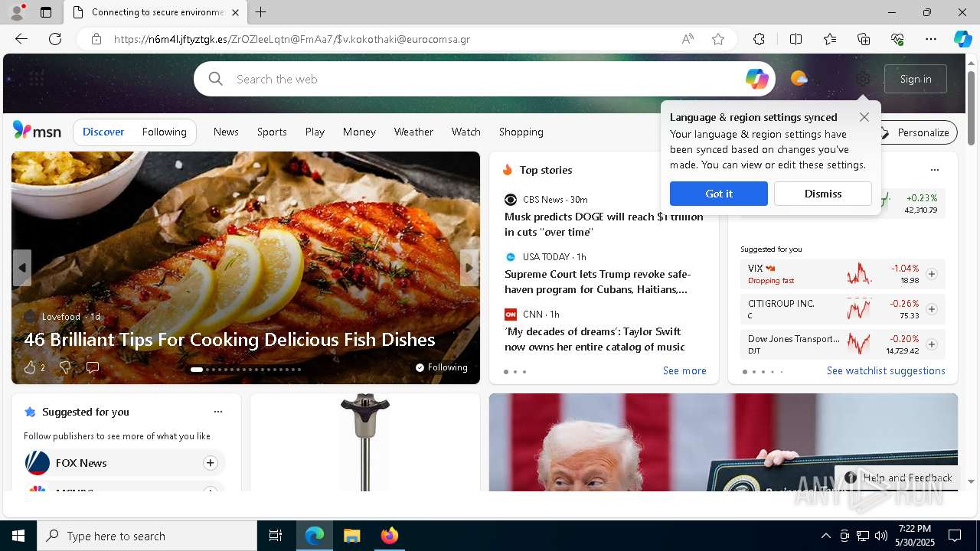
Task: Click the Dismiss button
Action: [x=823, y=194]
